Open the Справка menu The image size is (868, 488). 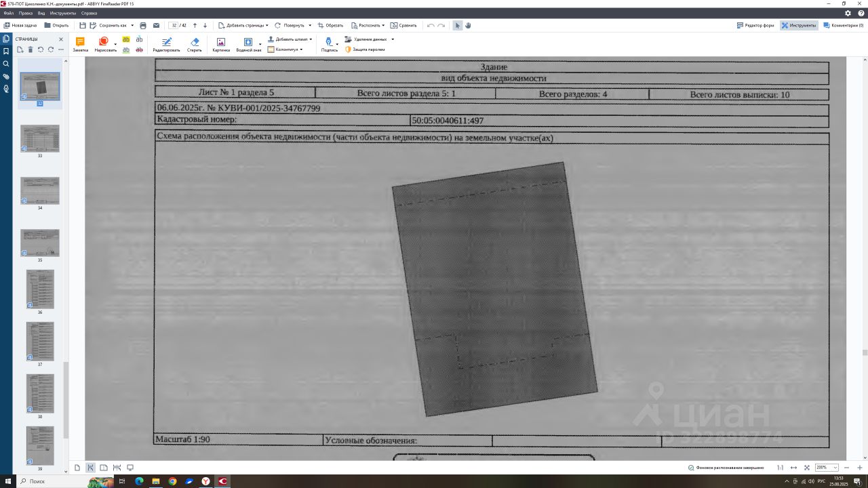click(x=89, y=13)
